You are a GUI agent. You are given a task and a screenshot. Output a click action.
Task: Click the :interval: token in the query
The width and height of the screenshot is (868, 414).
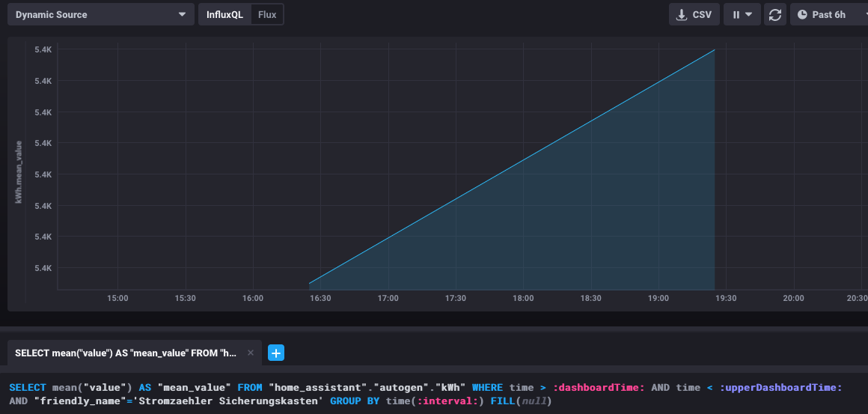(450, 401)
